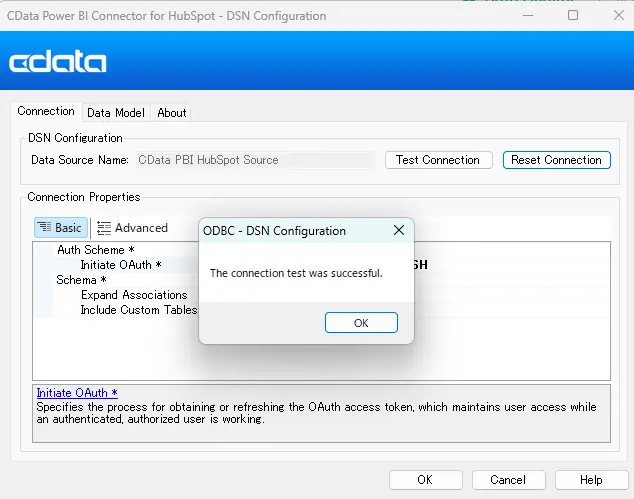Confirm the success message with OK
Screen dimensions: 634x499
point(361,323)
